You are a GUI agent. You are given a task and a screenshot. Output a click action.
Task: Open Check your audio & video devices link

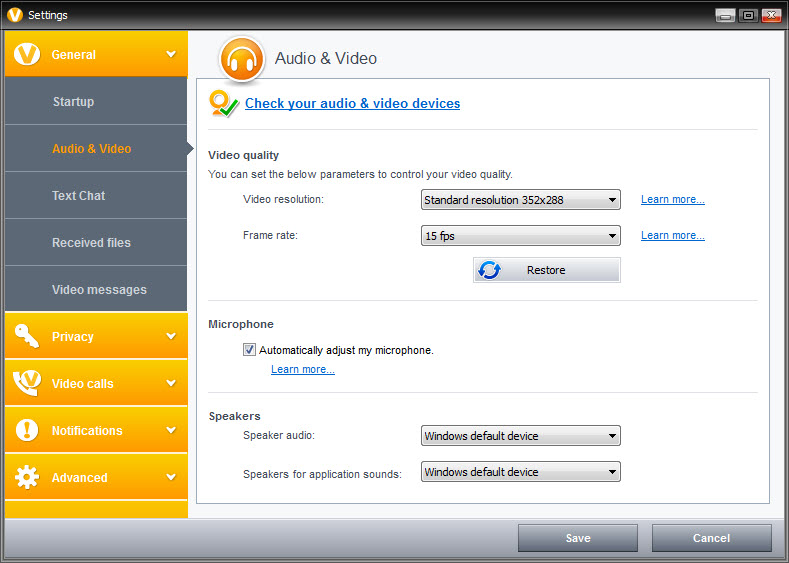(352, 104)
